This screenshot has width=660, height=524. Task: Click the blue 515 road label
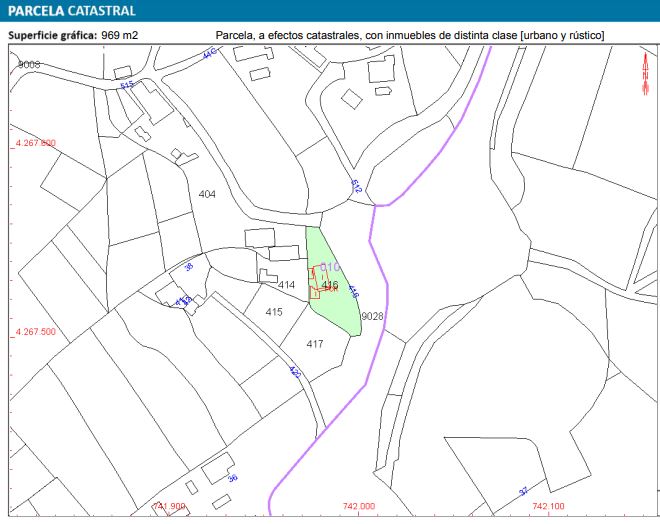pyautogui.click(x=126, y=86)
